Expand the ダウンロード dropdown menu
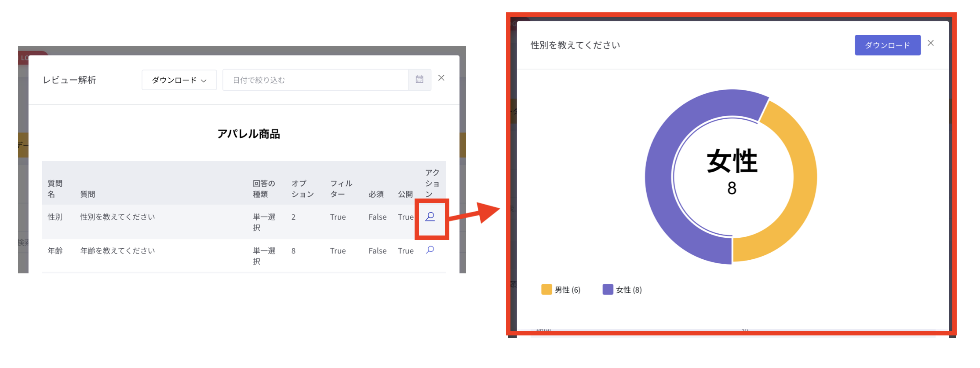The height and width of the screenshot is (368, 980). [x=179, y=80]
